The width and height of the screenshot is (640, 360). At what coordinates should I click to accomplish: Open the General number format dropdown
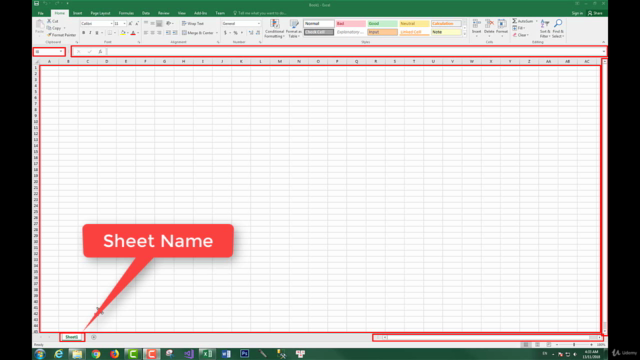click(258, 24)
